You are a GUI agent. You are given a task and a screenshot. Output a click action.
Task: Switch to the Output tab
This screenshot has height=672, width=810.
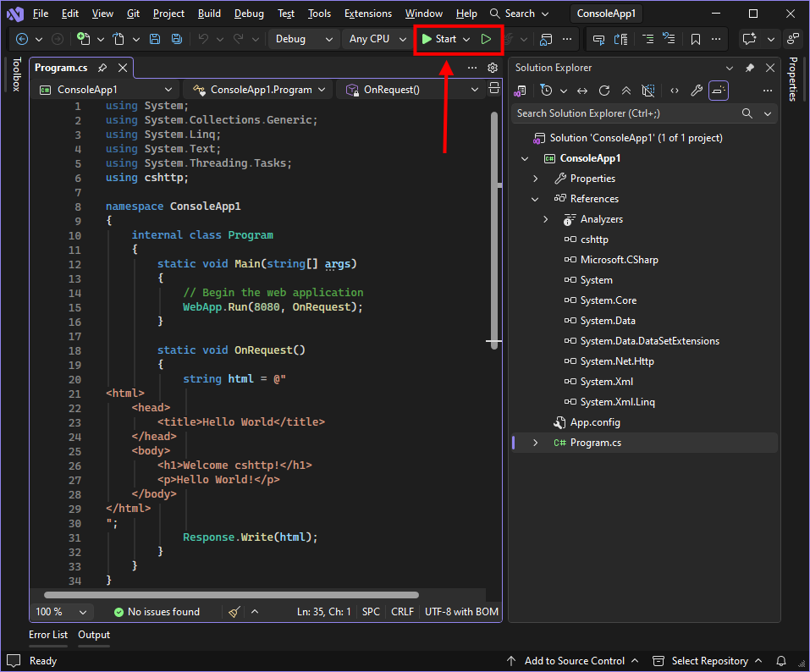tap(94, 635)
